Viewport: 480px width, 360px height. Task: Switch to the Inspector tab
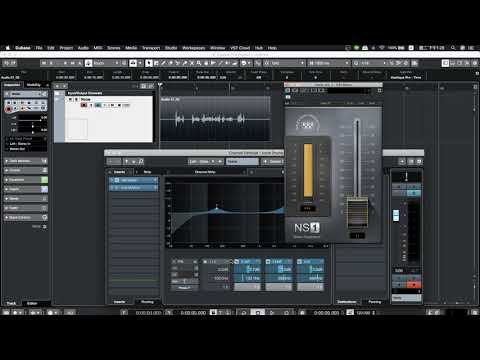pos(12,85)
